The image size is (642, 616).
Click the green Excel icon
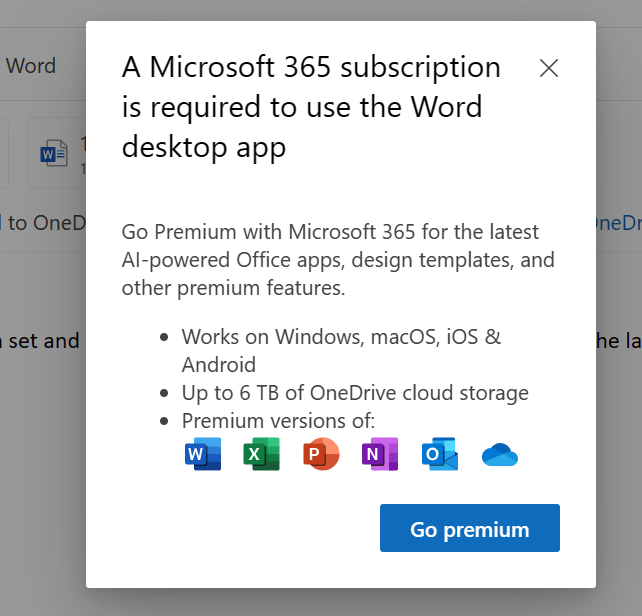coord(261,455)
